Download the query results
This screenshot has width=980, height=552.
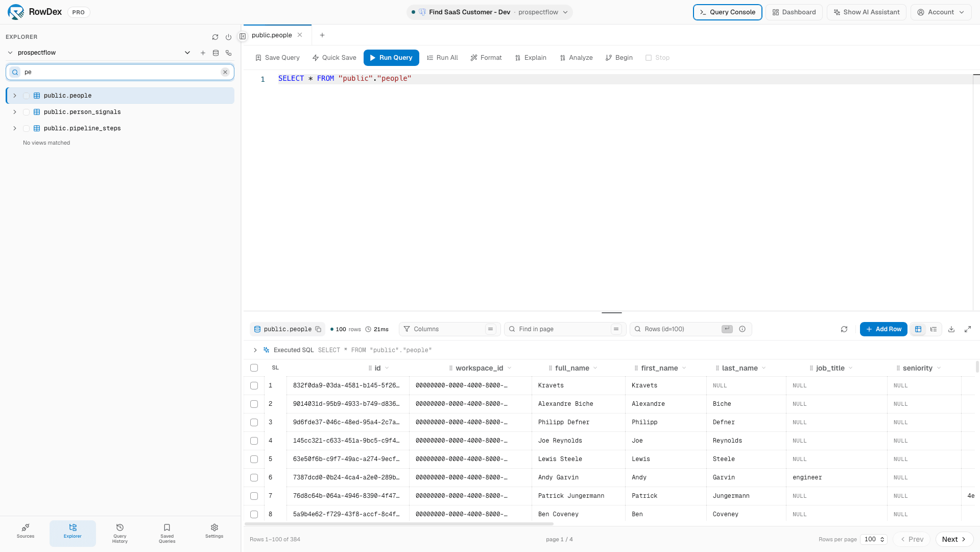[x=951, y=329]
